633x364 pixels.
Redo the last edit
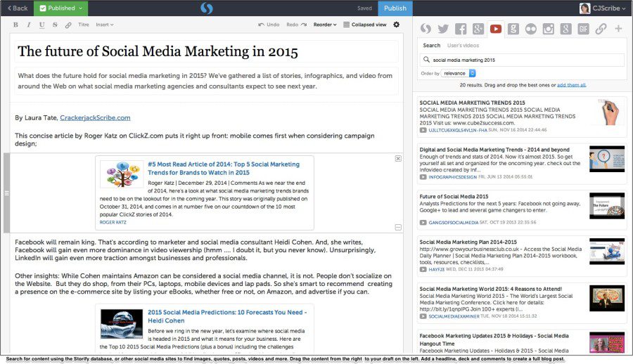[297, 25]
